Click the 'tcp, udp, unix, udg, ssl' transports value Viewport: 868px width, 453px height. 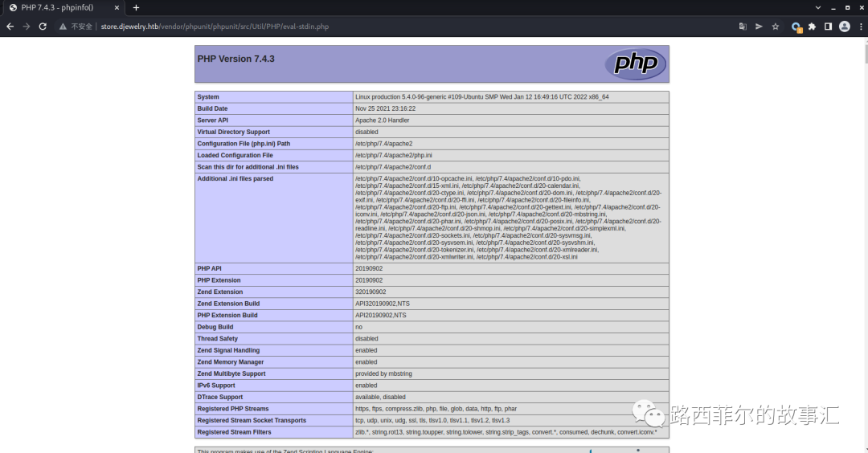point(432,420)
